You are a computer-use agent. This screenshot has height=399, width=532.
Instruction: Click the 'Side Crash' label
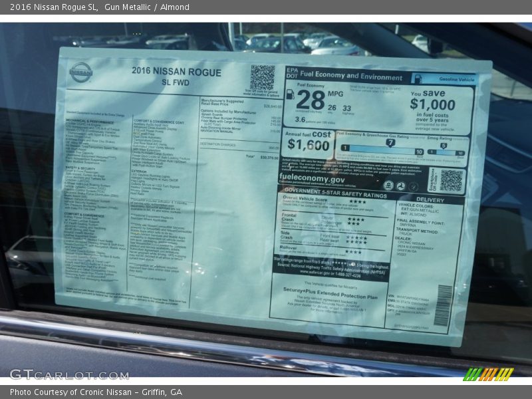[287, 235]
